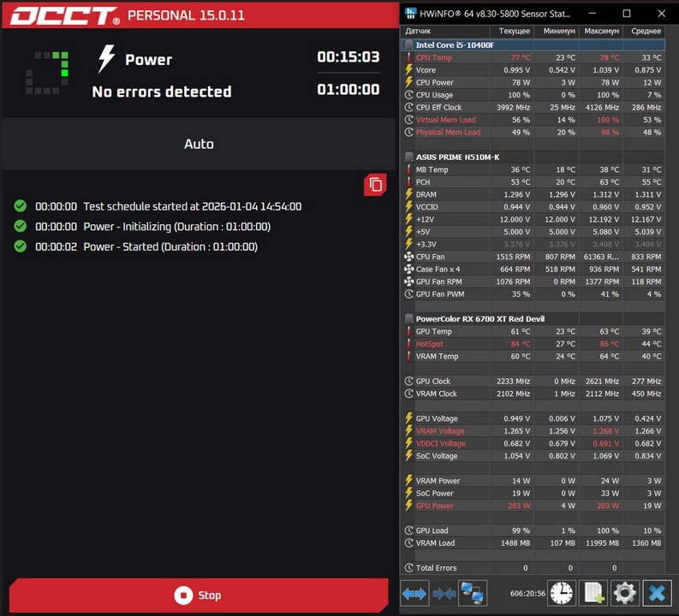
Task: Select the VRAM Clock row
Action: 533,394
